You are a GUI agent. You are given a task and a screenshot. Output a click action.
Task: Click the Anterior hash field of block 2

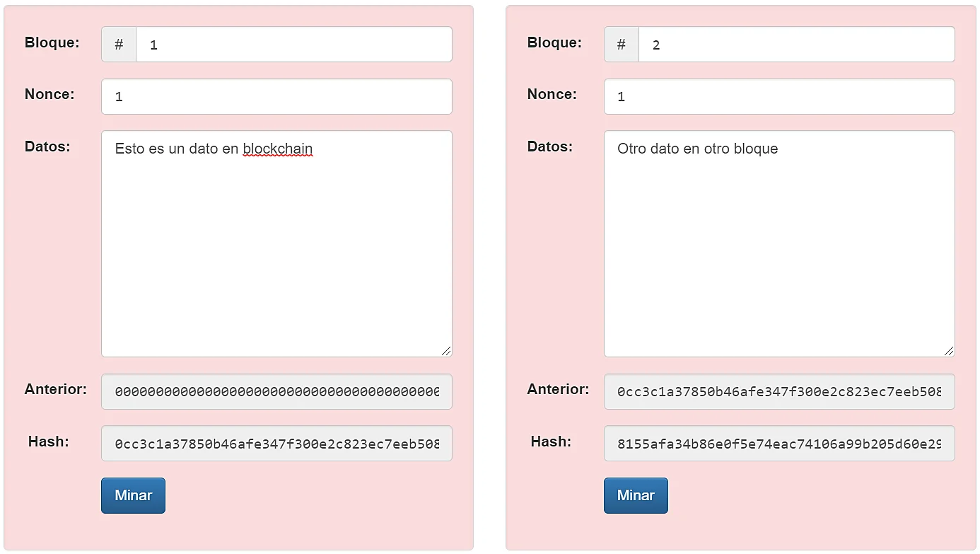[779, 391]
